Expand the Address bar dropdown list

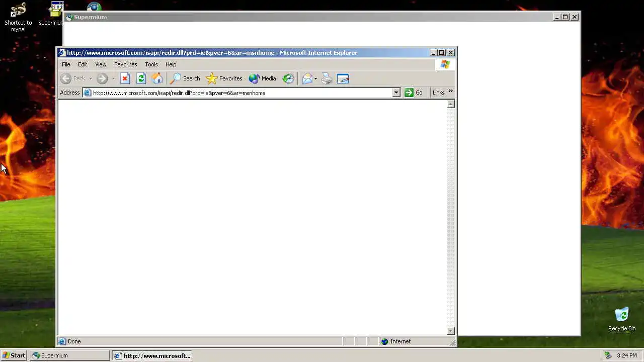pyautogui.click(x=396, y=93)
